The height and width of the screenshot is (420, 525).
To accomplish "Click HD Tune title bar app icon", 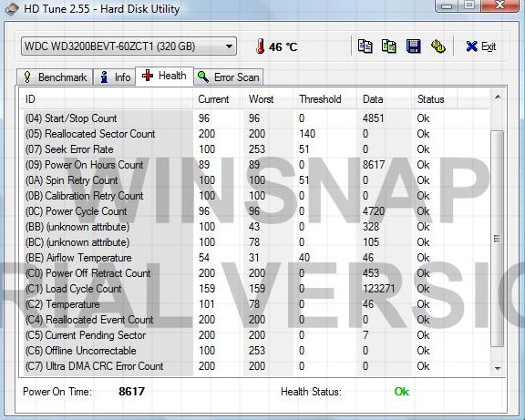I will 11,9.
